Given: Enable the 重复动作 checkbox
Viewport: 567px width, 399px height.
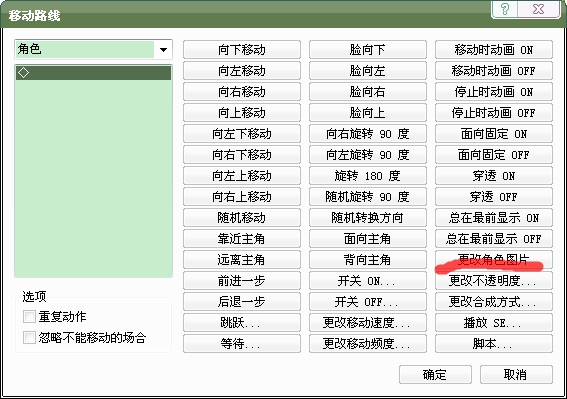Looking at the screenshot, I should (29, 317).
